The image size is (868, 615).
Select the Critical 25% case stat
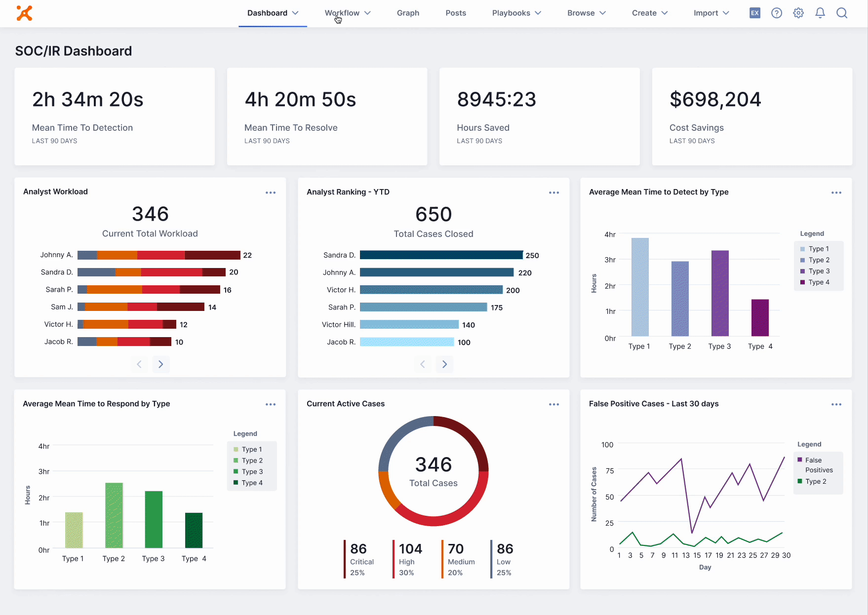[359, 559]
